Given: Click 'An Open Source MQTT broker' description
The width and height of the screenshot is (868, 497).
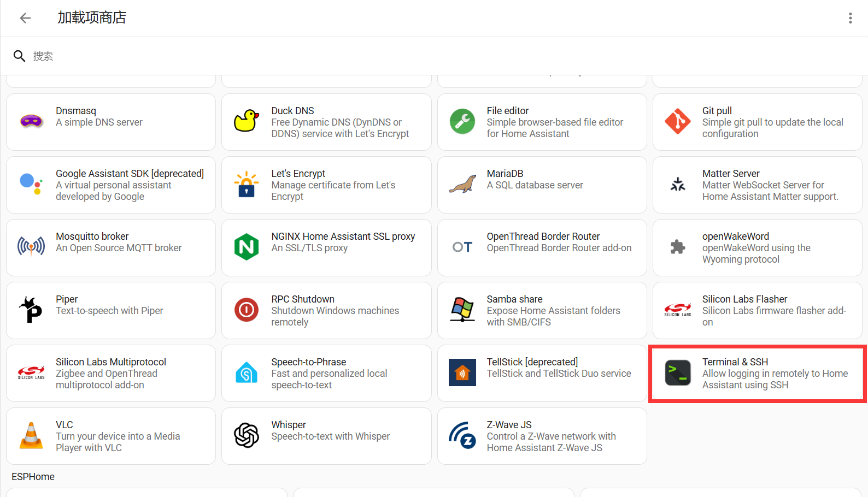Looking at the screenshot, I should tap(119, 248).
